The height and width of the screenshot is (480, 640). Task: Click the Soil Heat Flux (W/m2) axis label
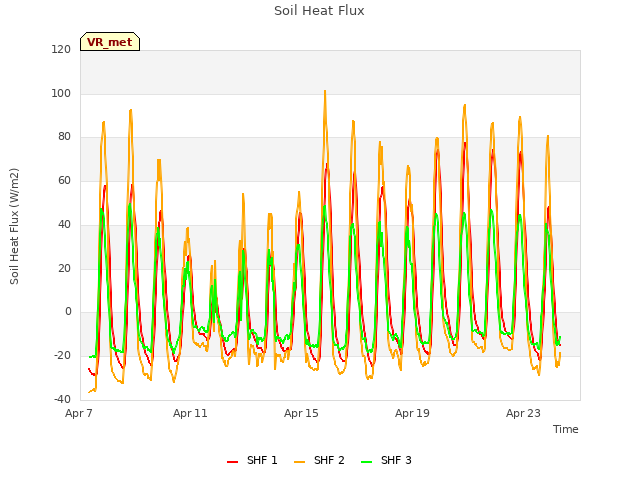coord(14,226)
